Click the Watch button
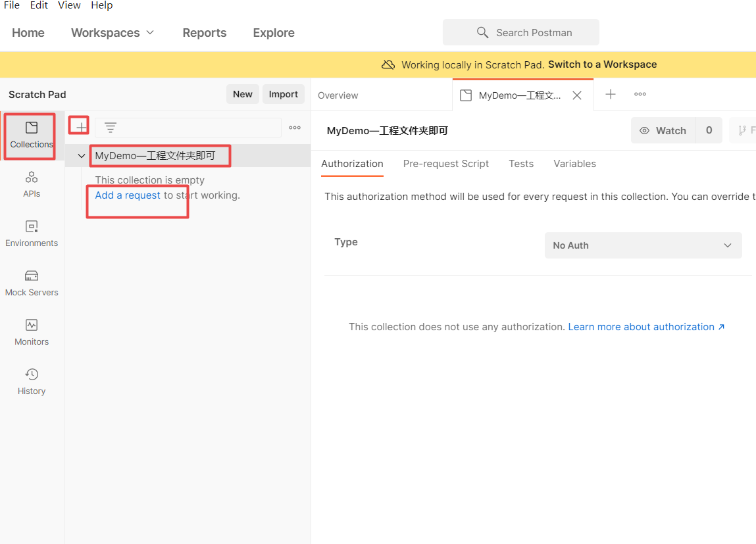This screenshot has height=544, width=756. coord(663,130)
